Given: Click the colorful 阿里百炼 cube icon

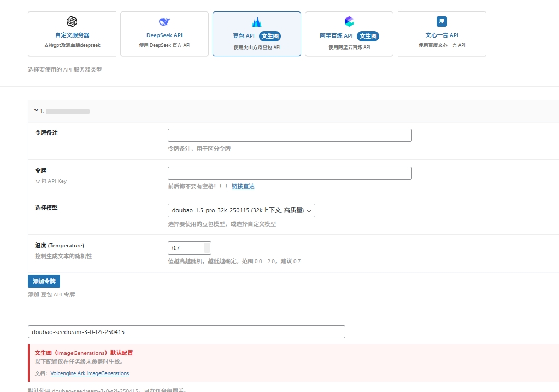Looking at the screenshot, I should pyautogui.click(x=348, y=22).
